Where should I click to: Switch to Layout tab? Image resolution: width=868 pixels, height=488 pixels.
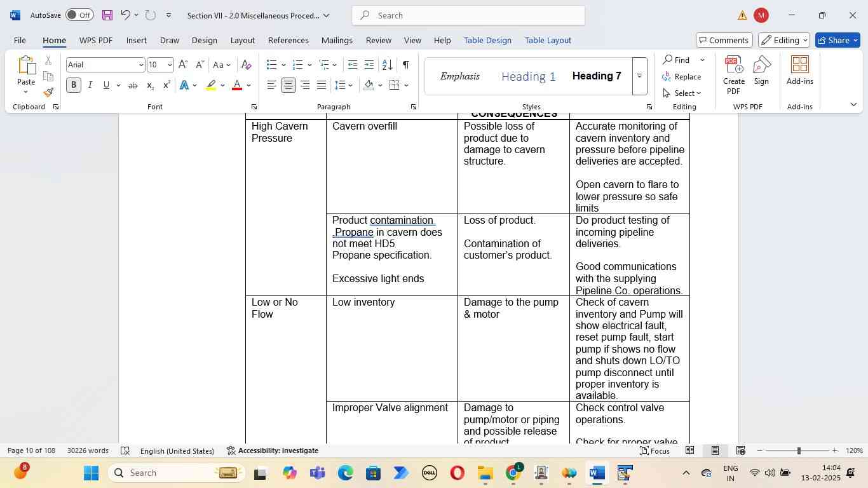coord(242,40)
